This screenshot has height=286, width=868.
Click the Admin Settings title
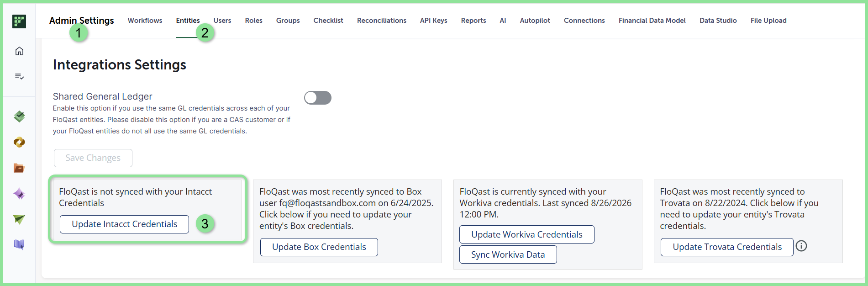(x=82, y=21)
